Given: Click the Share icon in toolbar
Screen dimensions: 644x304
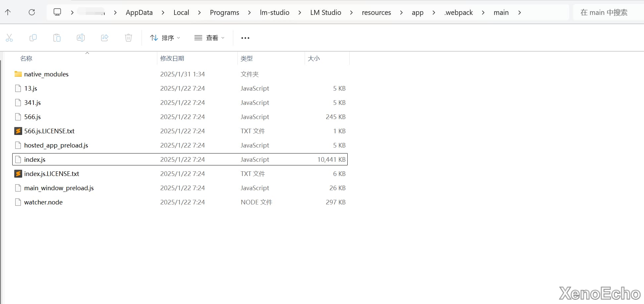Looking at the screenshot, I should [x=105, y=38].
